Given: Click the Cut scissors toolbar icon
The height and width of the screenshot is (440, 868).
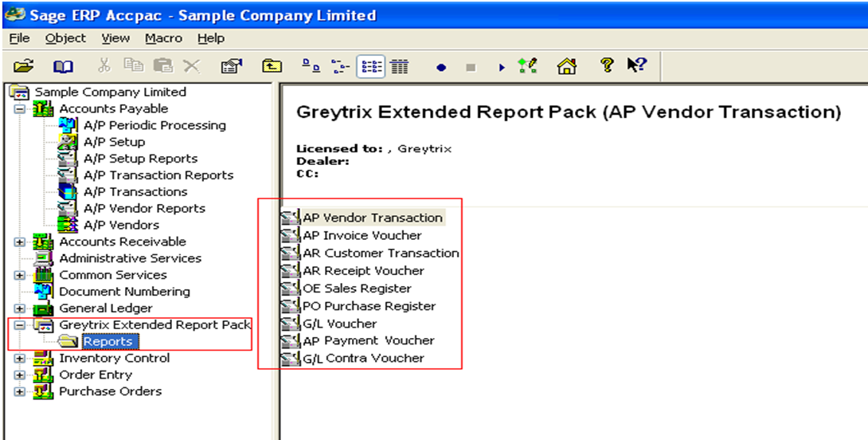Looking at the screenshot, I should [104, 66].
